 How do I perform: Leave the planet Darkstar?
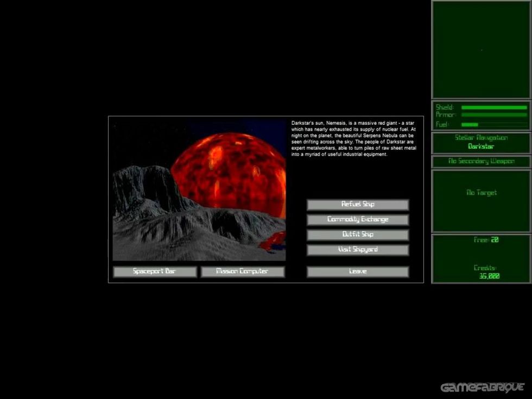pyautogui.click(x=358, y=271)
